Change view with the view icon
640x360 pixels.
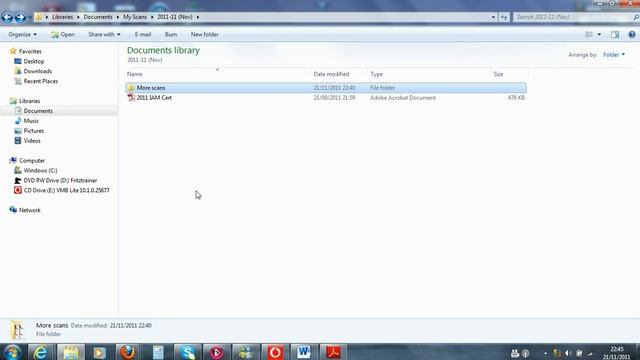(x=589, y=35)
